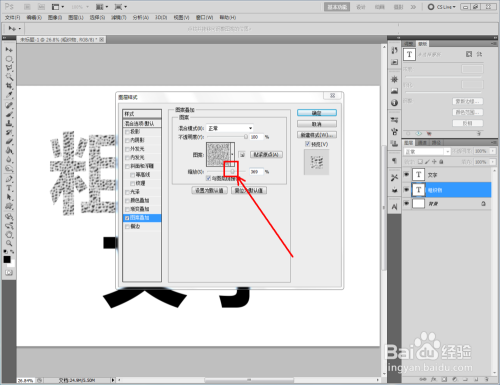The height and width of the screenshot is (385, 500).
Task: Click the 确定 OK button
Action: click(317, 113)
